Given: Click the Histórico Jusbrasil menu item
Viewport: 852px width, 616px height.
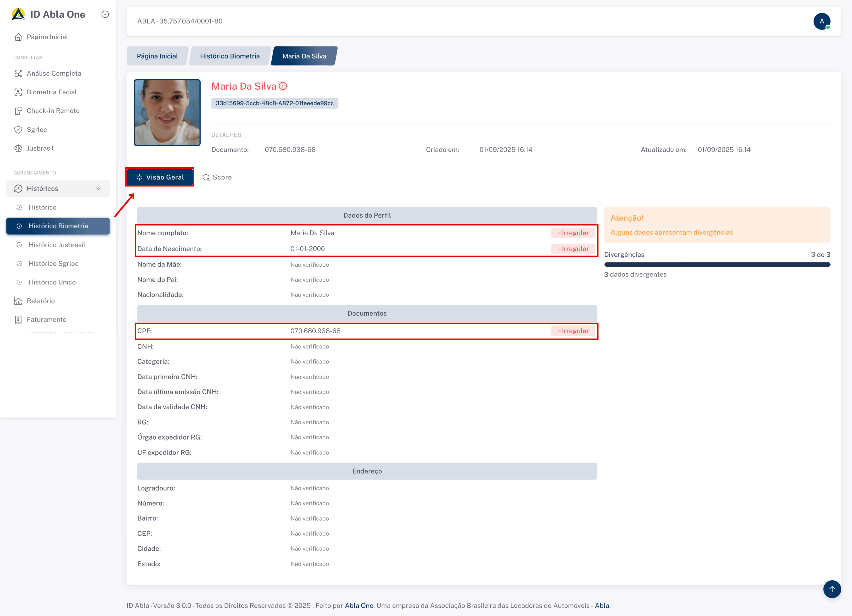Looking at the screenshot, I should (x=57, y=245).
